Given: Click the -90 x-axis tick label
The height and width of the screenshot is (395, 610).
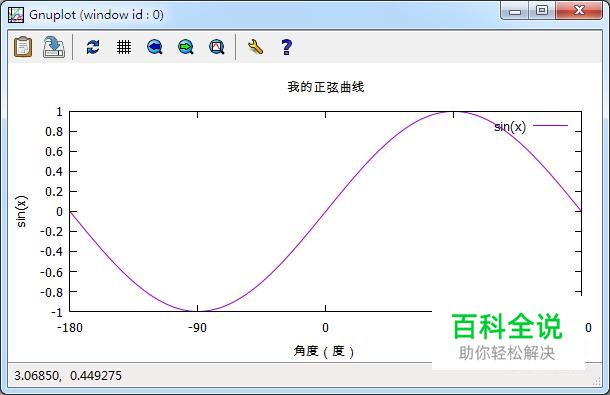Looking at the screenshot, I should point(197,328).
